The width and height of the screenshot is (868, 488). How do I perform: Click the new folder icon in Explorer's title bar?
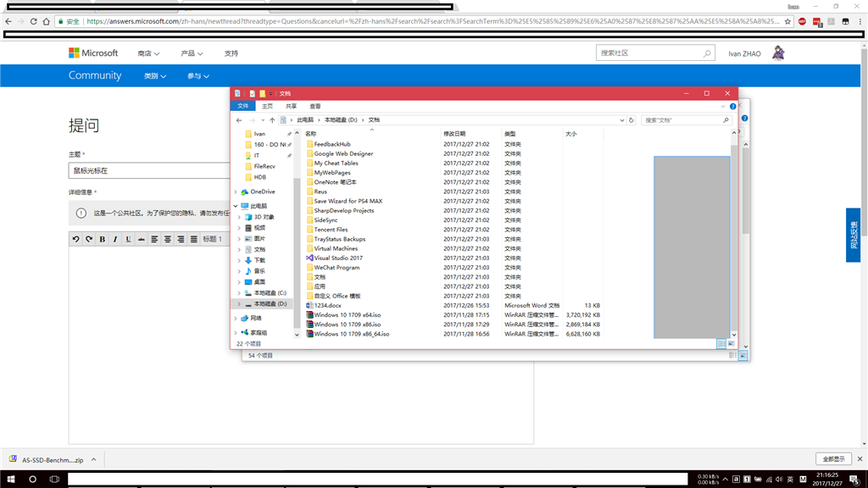pyautogui.click(x=263, y=93)
